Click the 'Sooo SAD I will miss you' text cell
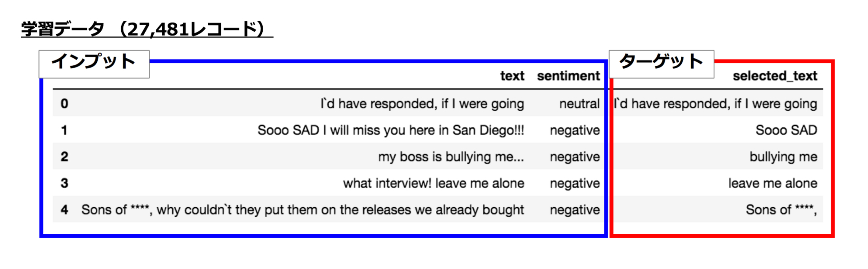The height and width of the screenshot is (269, 868). 391,130
